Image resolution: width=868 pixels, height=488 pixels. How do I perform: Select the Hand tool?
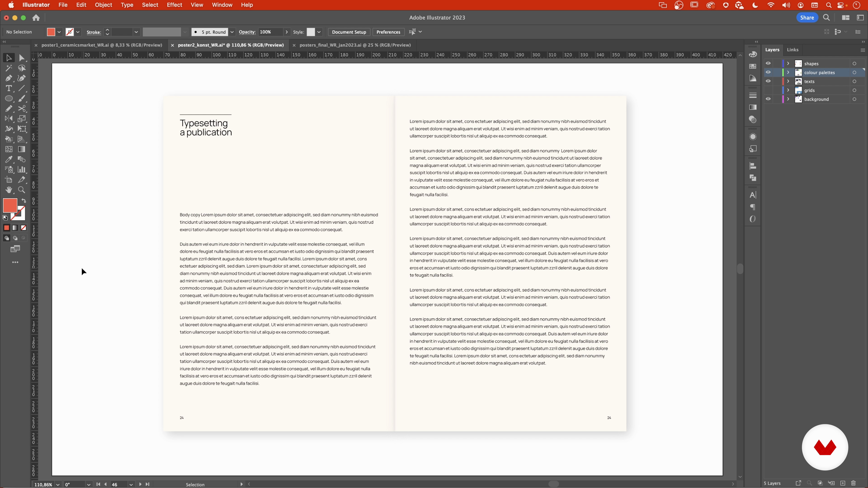pos(9,190)
